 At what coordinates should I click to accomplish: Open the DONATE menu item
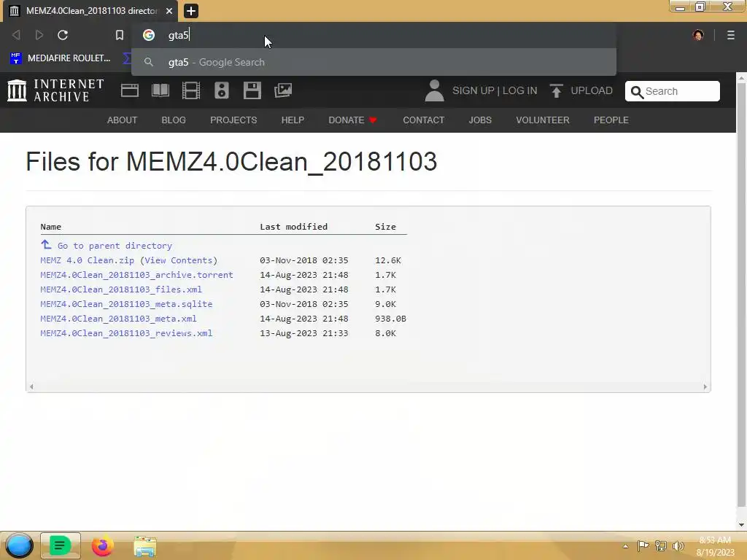(x=352, y=120)
